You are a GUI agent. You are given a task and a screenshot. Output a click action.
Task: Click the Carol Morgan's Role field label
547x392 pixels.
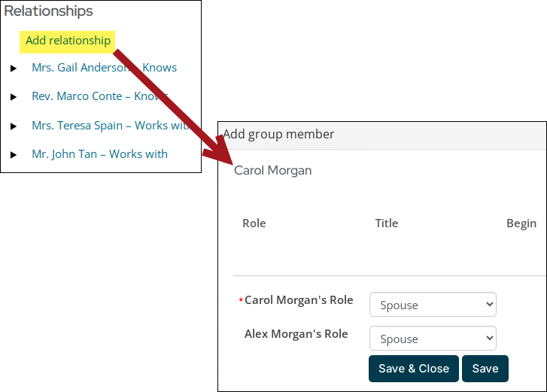[x=299, y=300]
